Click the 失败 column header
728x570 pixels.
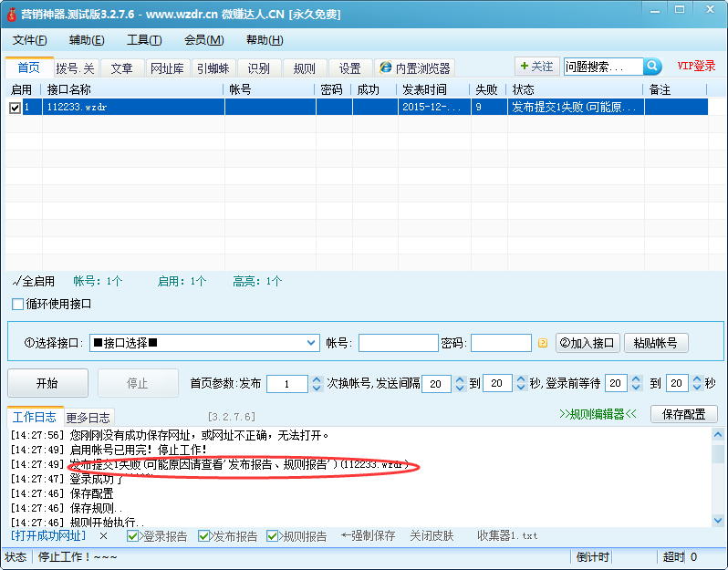coord(488,89)
